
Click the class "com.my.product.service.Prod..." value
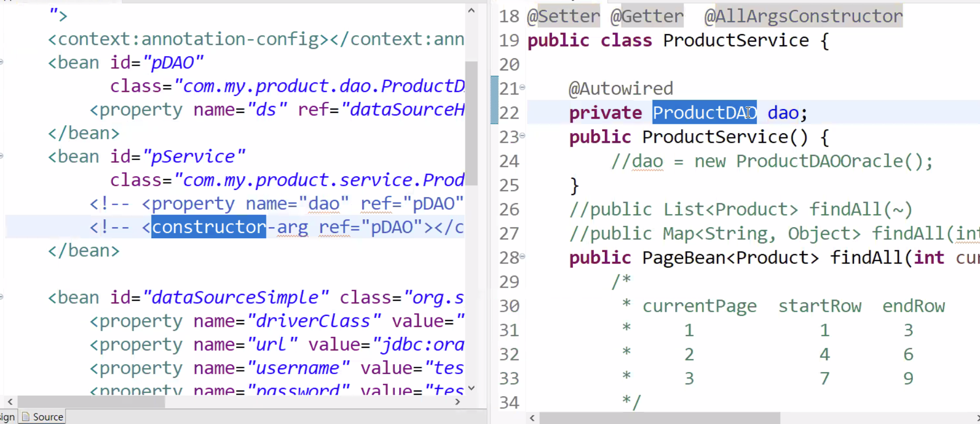[319, 180]
